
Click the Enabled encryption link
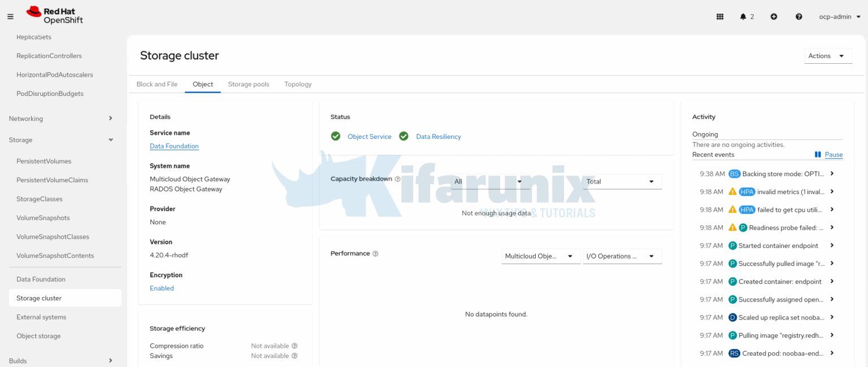click(162, 288)
